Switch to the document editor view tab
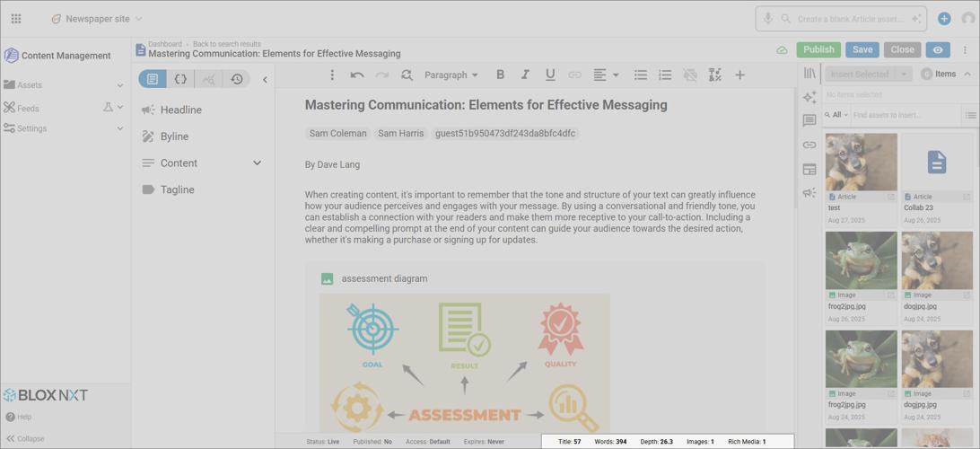Image resolution: width=980 pixels, height=449 pixels. coord(153,79)
